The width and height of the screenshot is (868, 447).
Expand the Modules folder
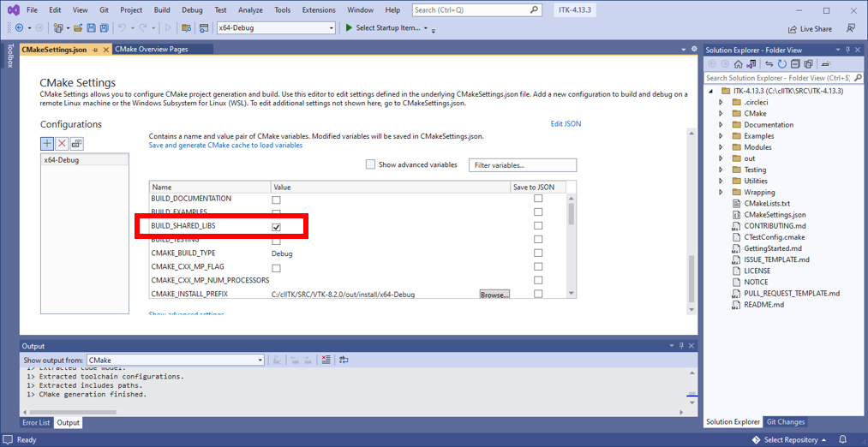point(721,147)
